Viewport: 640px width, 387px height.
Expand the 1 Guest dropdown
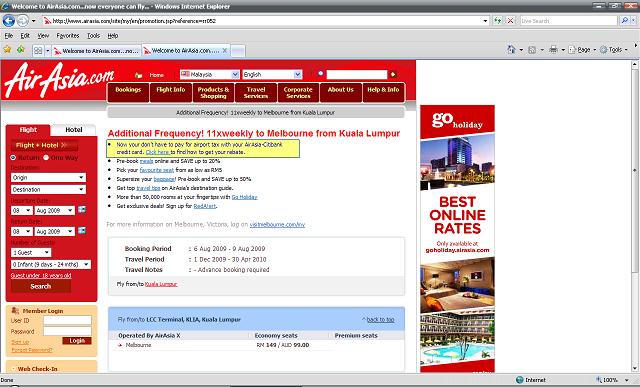31,253
